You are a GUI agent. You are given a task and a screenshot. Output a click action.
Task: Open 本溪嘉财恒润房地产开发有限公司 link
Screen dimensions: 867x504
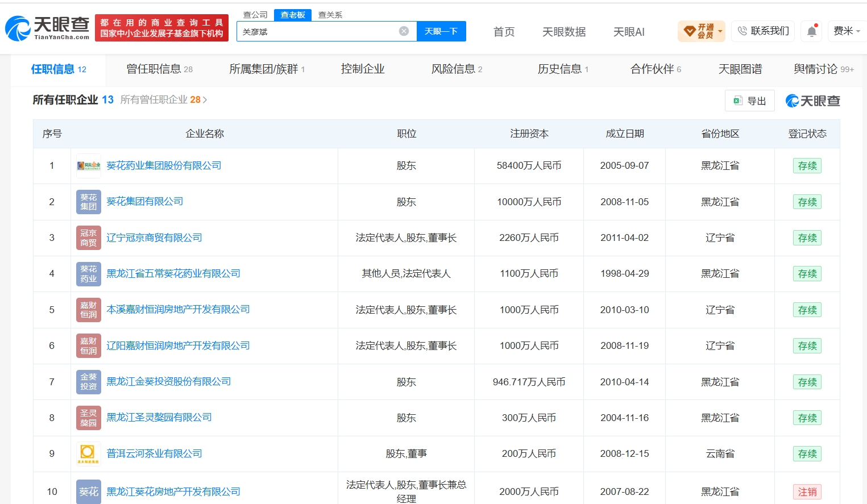pos(178,309)
